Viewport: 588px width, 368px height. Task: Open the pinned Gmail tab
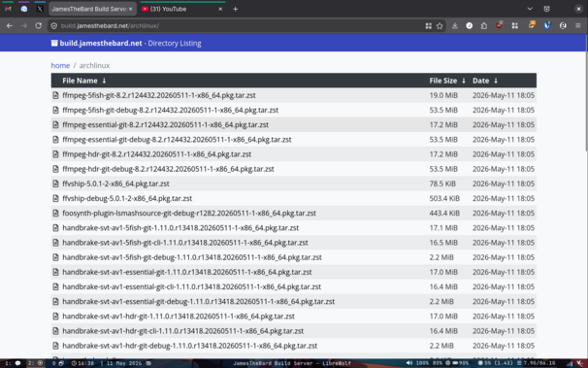pyautogui.click(x=8, y=9)
